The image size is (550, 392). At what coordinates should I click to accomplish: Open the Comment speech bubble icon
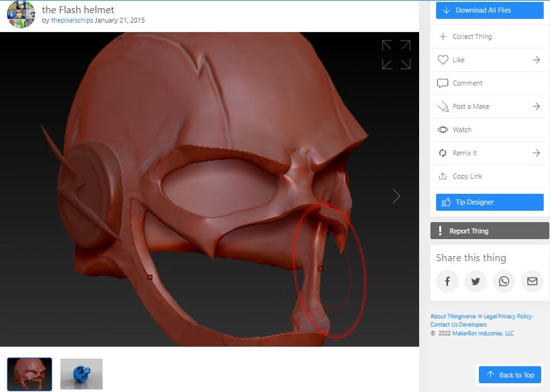pos(444,83)
